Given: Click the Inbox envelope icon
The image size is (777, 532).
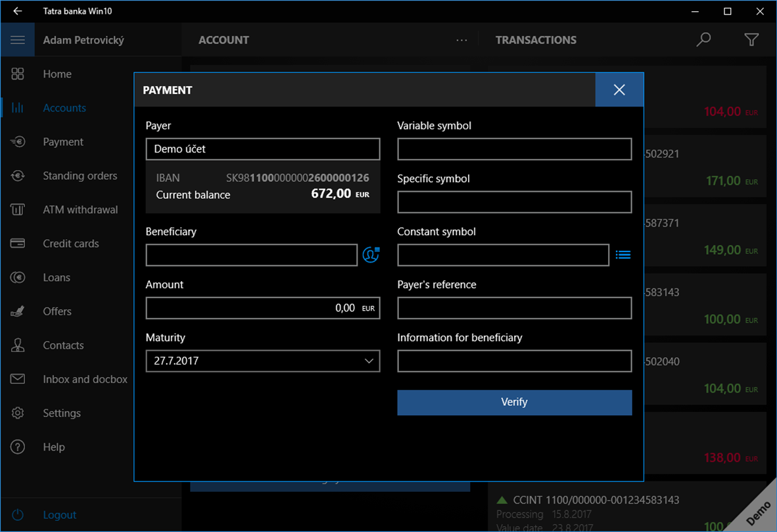Looking at the screenshot, I should 17,379.
